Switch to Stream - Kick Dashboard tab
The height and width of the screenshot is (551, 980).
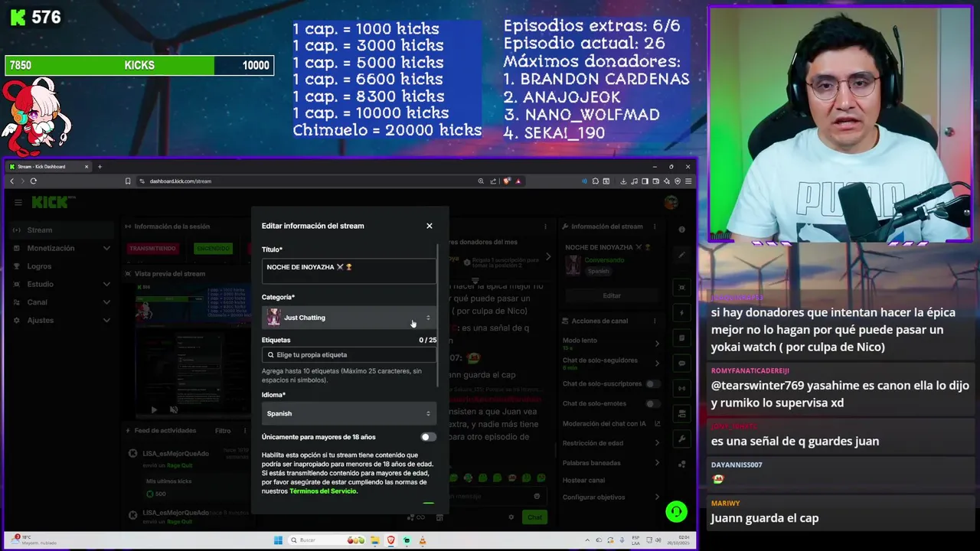point(49,167)
